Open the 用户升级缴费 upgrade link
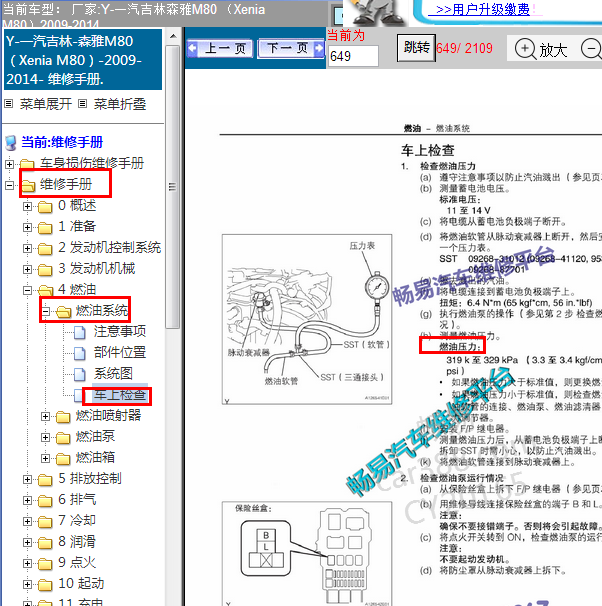 pyautogui.click(x=483, y=9)
